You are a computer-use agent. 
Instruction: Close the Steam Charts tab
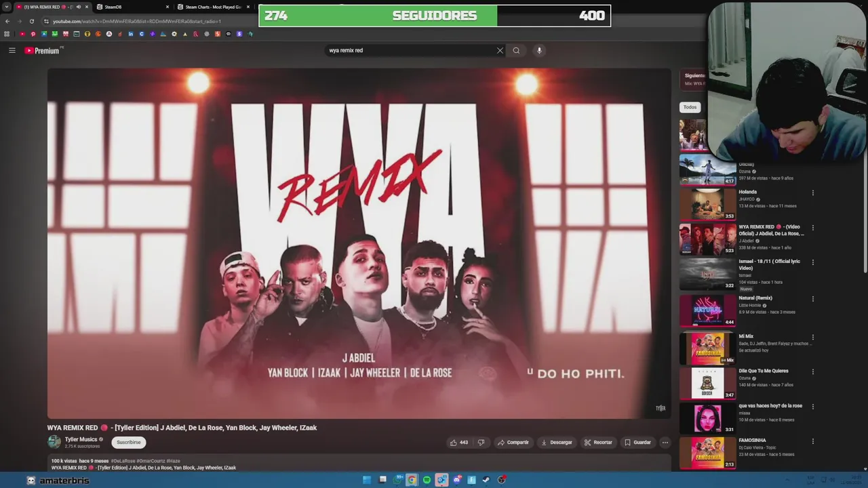248,7
